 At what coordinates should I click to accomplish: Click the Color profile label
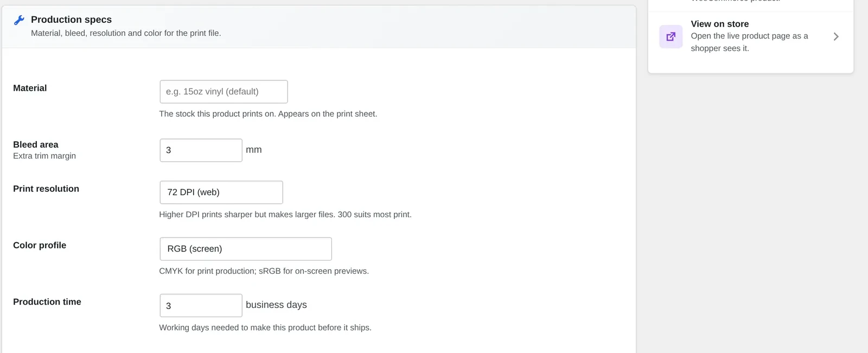coord(40,245)
